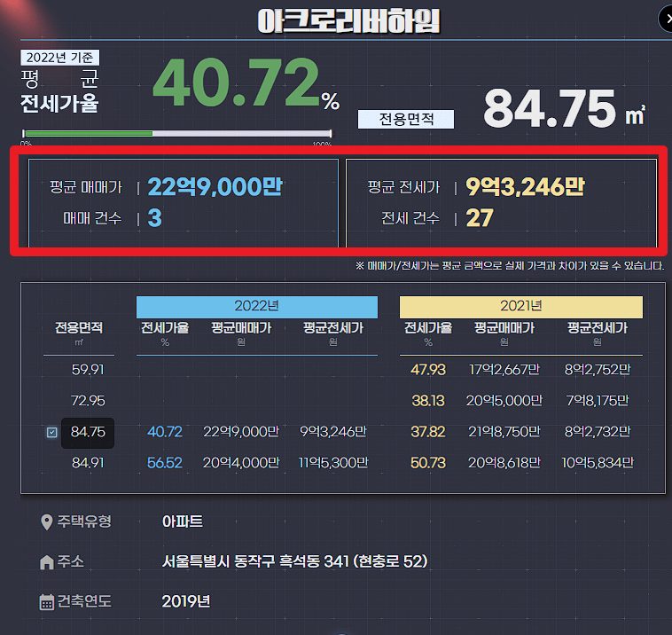Click 21억8,750만 sale price cell
This screenshot has height=635, width=672.
coord(504,432)
